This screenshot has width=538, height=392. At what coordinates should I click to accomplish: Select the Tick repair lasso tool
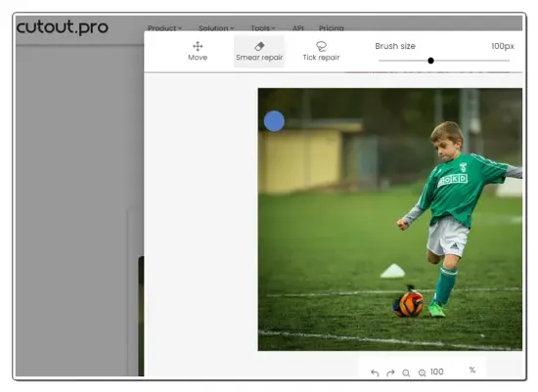point(321,51)
